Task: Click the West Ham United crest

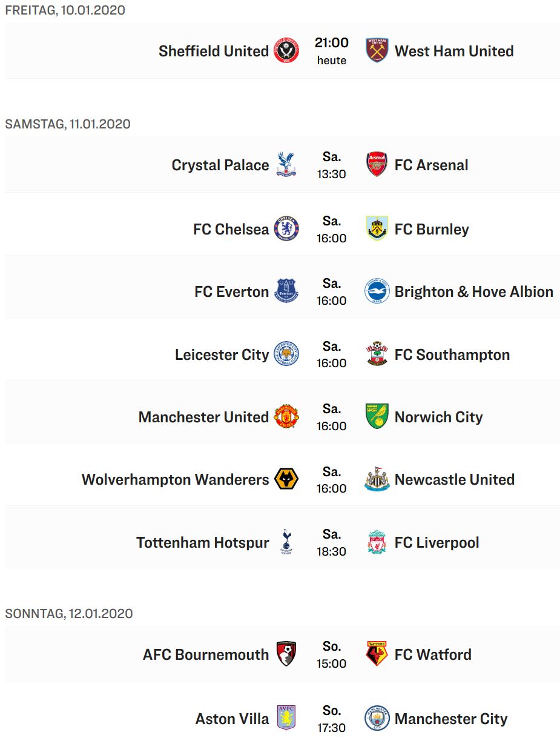Action: tap(377, 51)
